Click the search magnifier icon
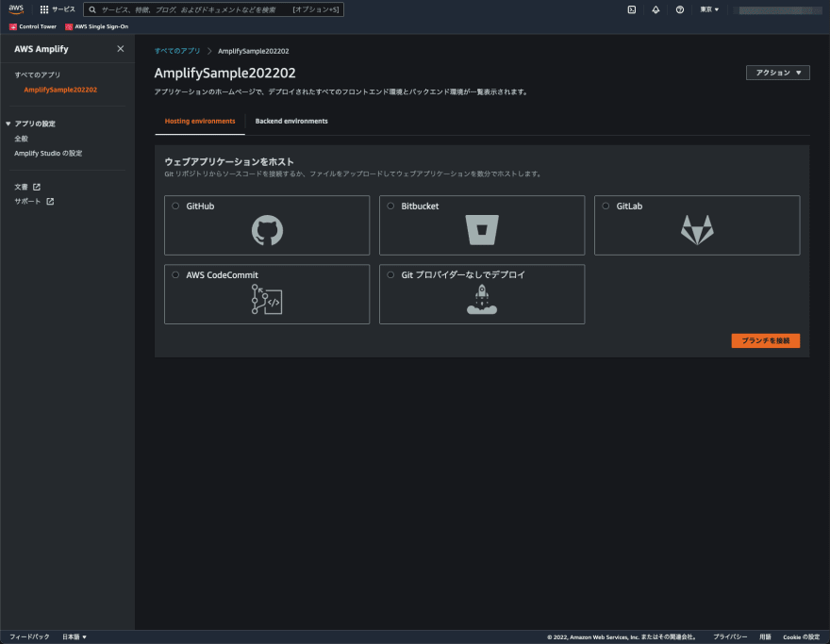The width and height of the screenshot is (830, 644). pos(92,9)
